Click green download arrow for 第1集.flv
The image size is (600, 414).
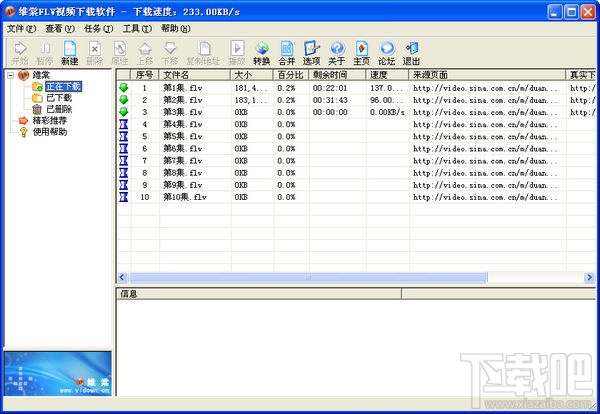pos(124,88)
